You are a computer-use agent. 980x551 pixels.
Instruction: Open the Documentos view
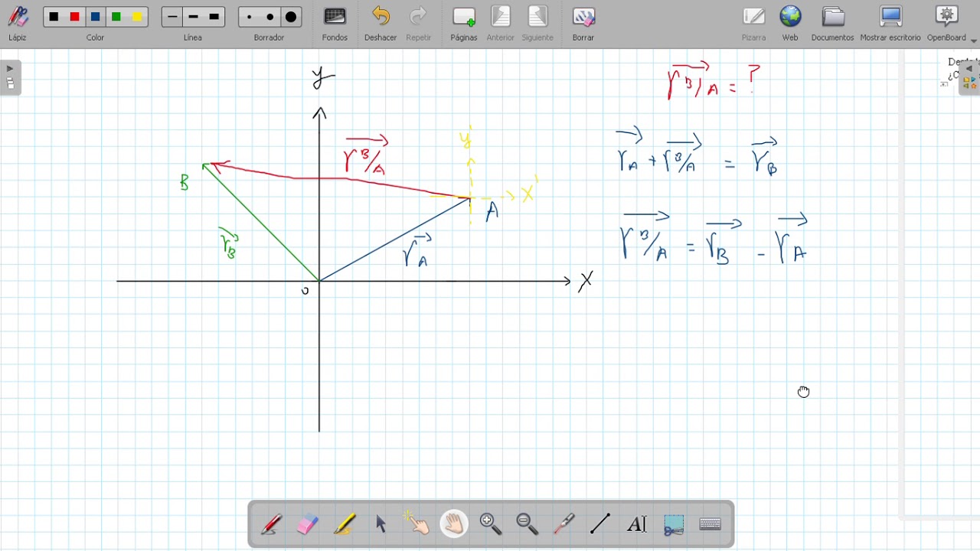point(833,23)
